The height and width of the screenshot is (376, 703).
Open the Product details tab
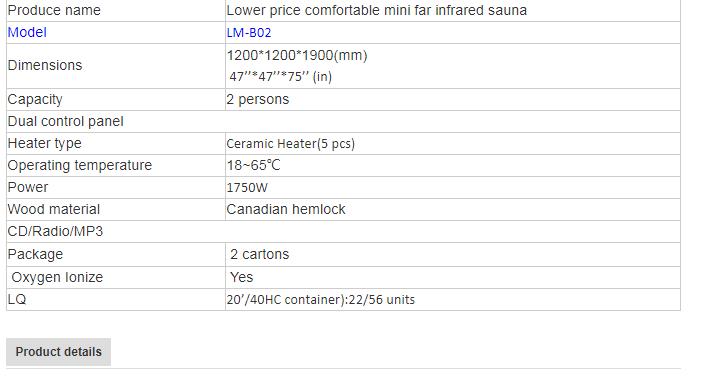(58, 352)
